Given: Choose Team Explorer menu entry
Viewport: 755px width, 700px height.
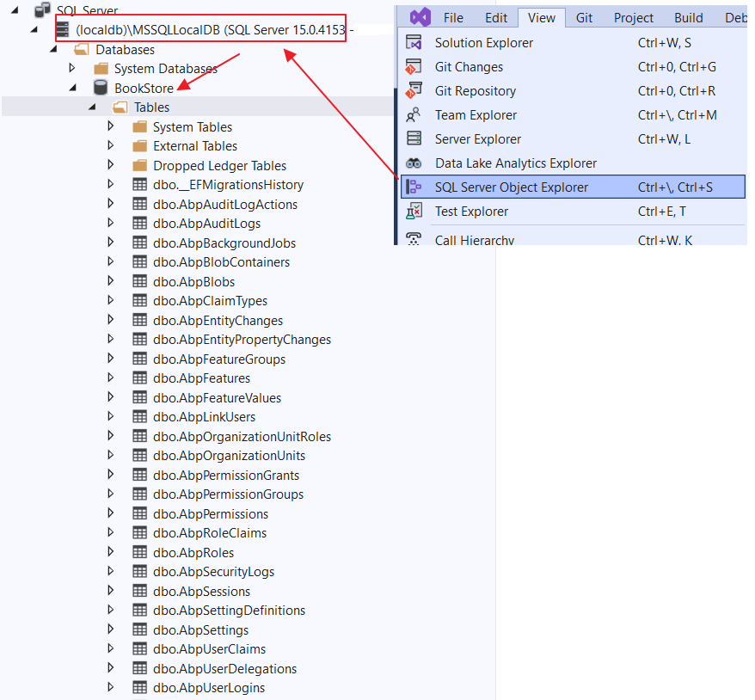Looking at the screenshot, I should pyautogui.click(x=573, y=114).
